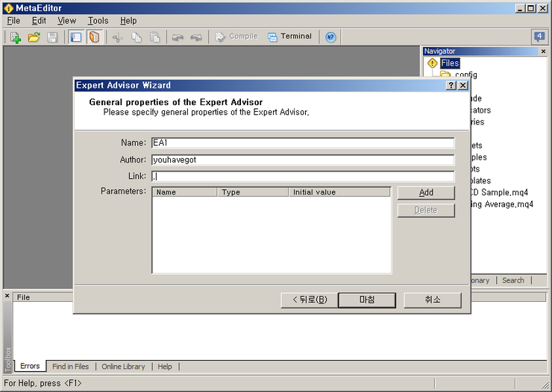Viewport: 552px width, 392px height.
Task: Click the Redo arrow icon
Action: (196, 37)
